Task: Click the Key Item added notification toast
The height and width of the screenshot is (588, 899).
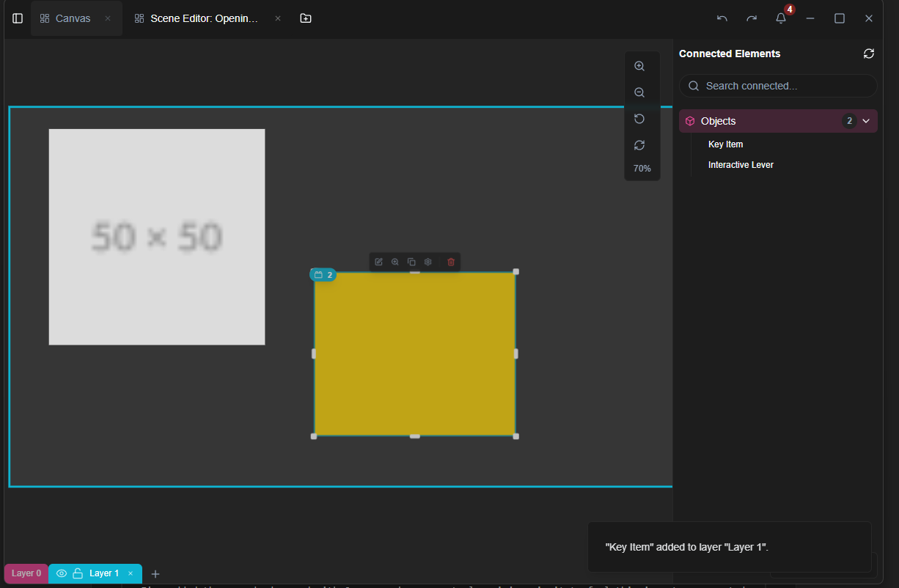Action: click(x=730, y=547)
